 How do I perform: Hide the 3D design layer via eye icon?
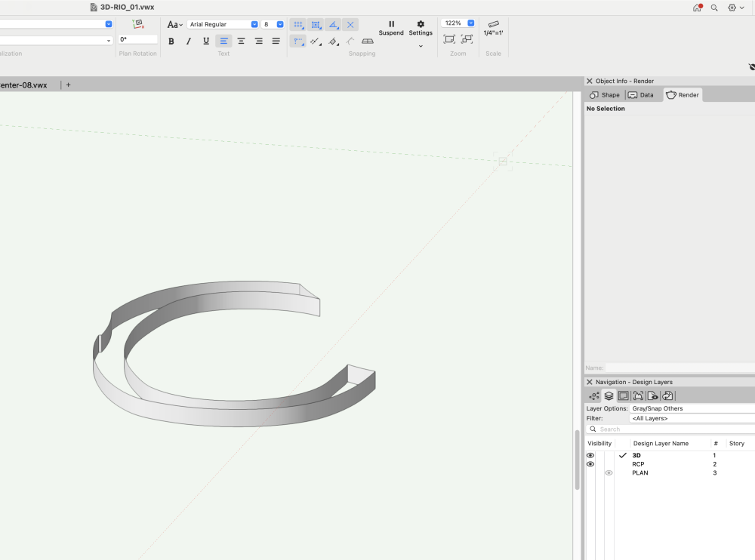tap(590, 456)
